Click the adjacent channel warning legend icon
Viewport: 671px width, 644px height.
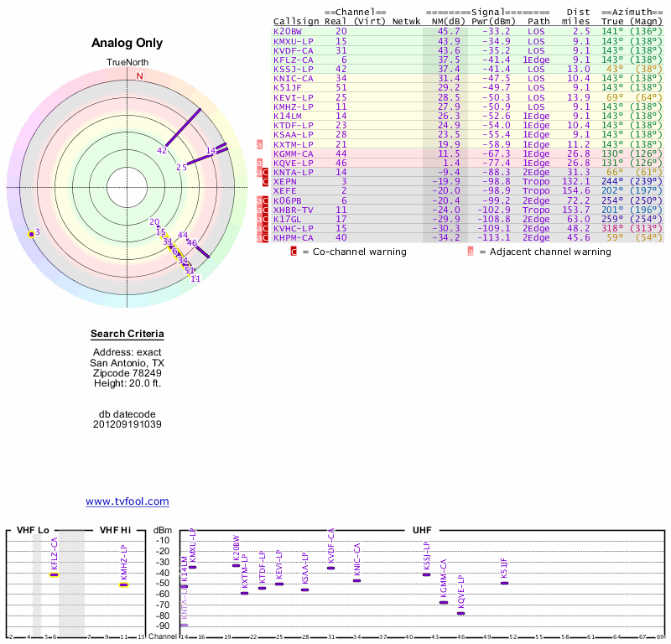click(471, 251)
